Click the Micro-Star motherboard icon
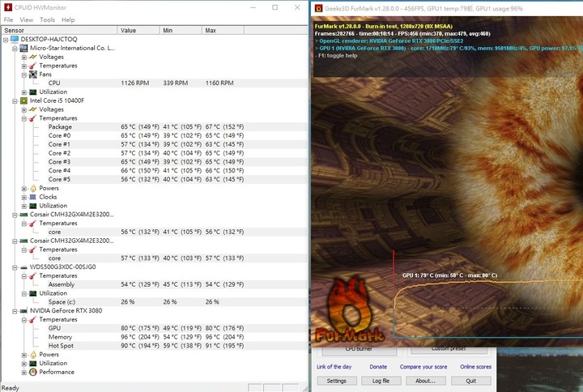This screenshot has width=583, height=392. point(23,48)
